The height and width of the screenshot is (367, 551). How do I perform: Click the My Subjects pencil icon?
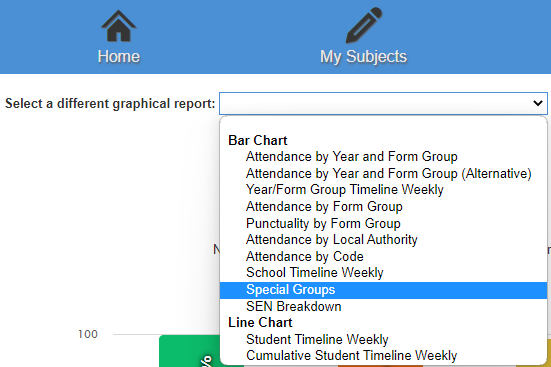point(364,25)
